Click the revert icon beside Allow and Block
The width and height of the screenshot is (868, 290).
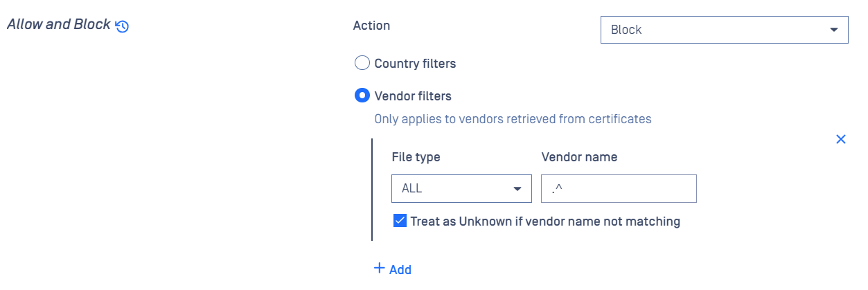click(122, 27)
